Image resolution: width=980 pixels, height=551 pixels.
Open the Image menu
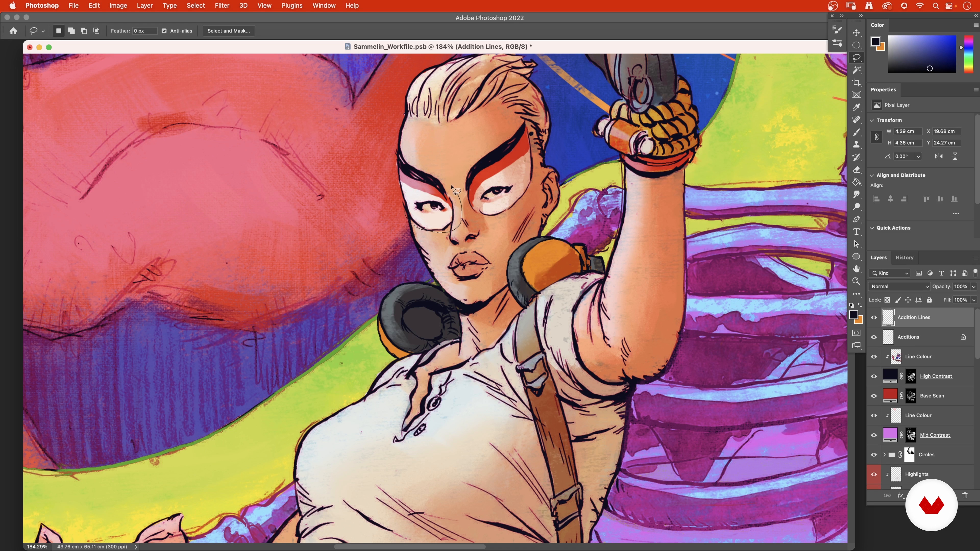tap(118, 5)
